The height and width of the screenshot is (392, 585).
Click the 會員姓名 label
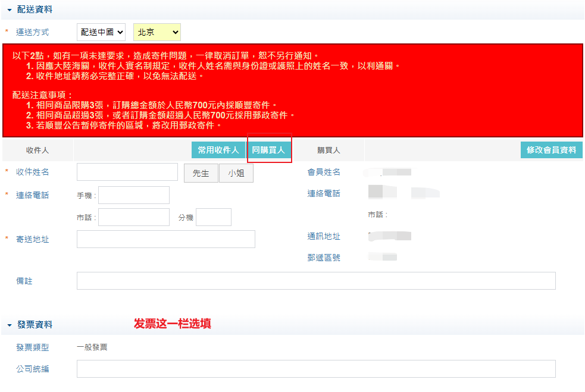(324, 173)
